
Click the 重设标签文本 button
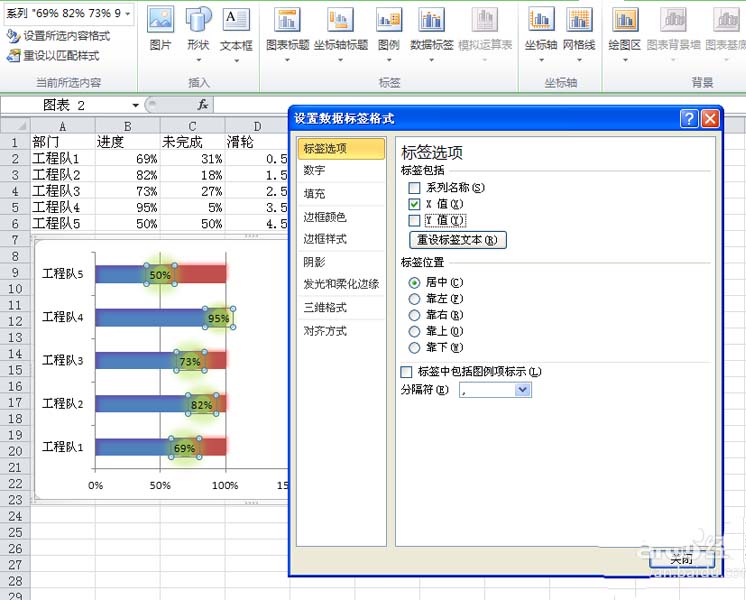(x=458, y=240)
